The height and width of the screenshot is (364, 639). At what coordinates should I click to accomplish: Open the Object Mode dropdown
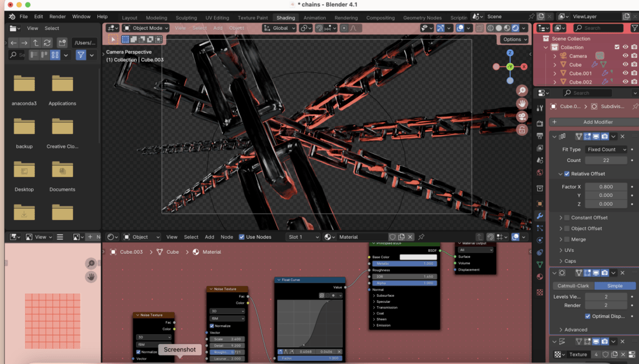[146, 28]
